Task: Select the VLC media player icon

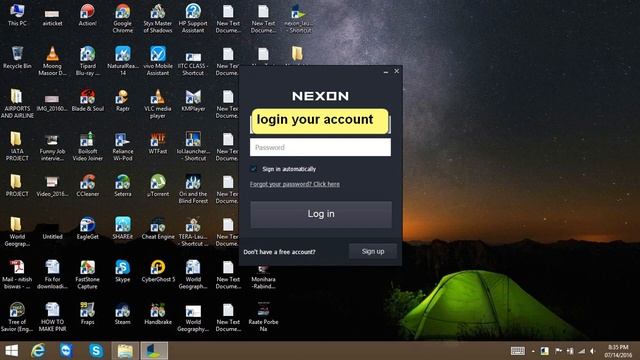Action: point(158,104)
